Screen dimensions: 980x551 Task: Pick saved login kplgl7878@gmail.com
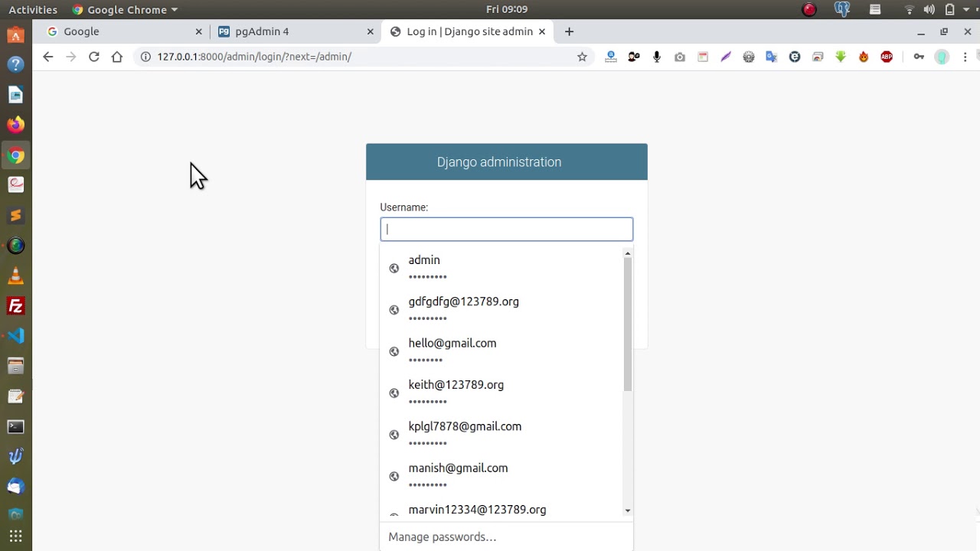point(501,434)
